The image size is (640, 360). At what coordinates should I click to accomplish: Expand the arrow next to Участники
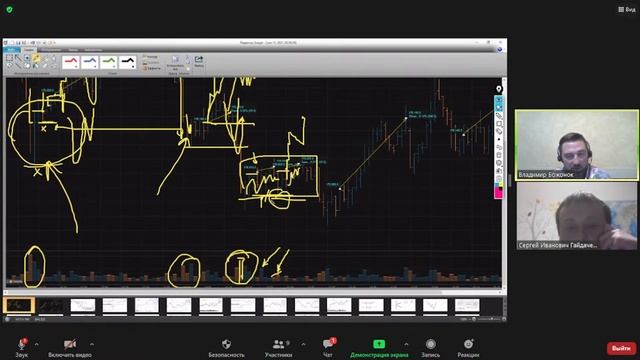pyautogui.click(x=303, y=344)
